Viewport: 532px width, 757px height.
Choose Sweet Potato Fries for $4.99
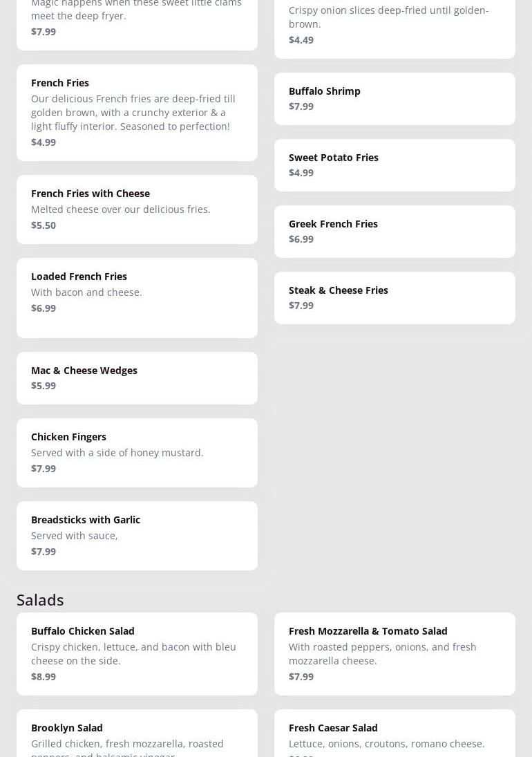(x=395, y=165)
